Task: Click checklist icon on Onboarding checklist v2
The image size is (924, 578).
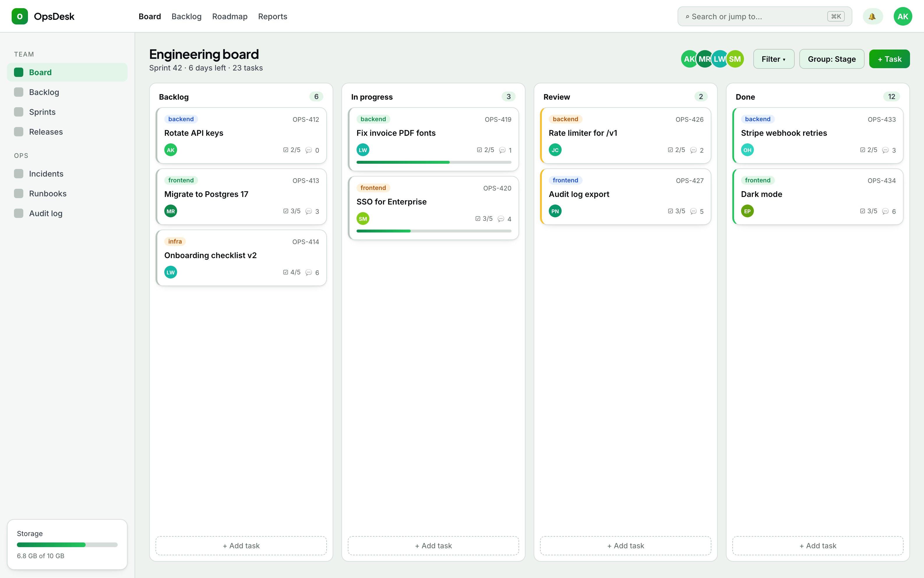Action: pos(285,272)
